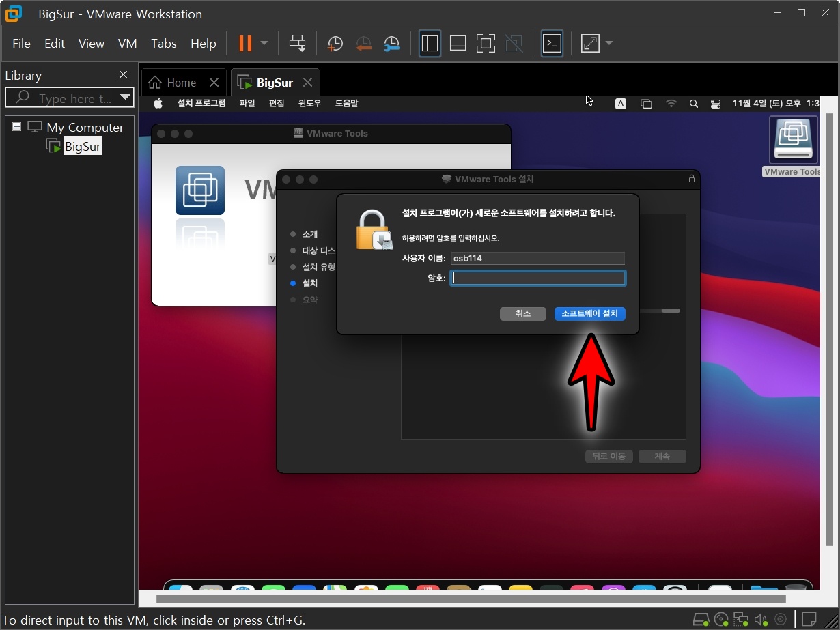This screenshot has width=840, height=630.
Task: Click the Unity mode icon
Action: tap(514, 44)
